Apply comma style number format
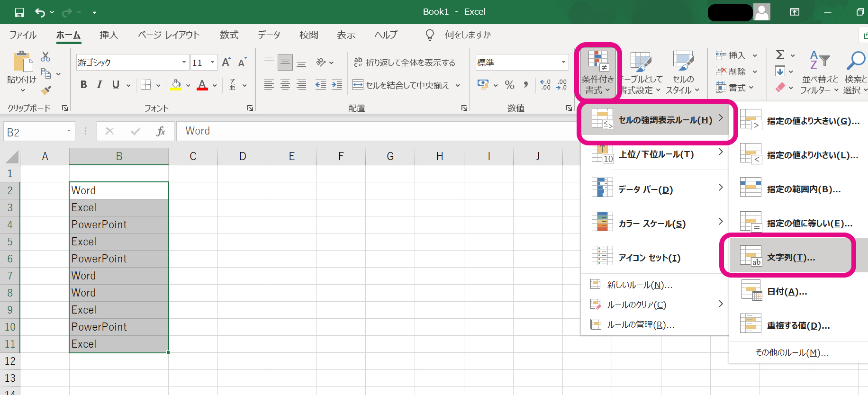 525,85
